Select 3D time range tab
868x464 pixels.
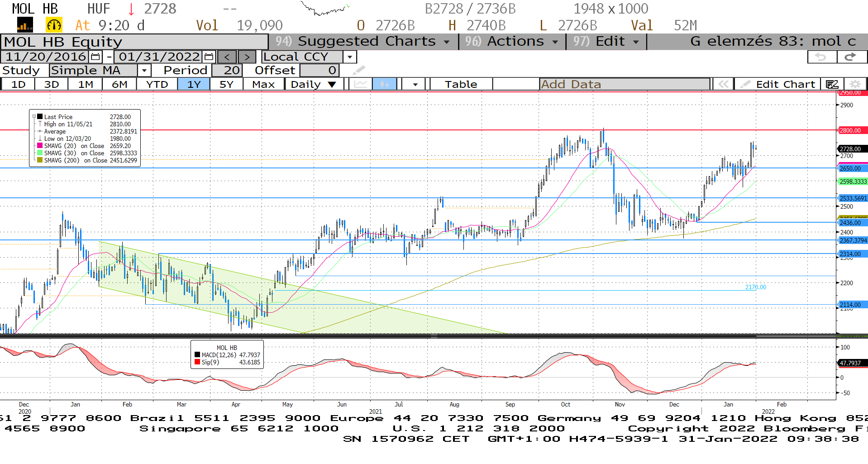point(52,84)
